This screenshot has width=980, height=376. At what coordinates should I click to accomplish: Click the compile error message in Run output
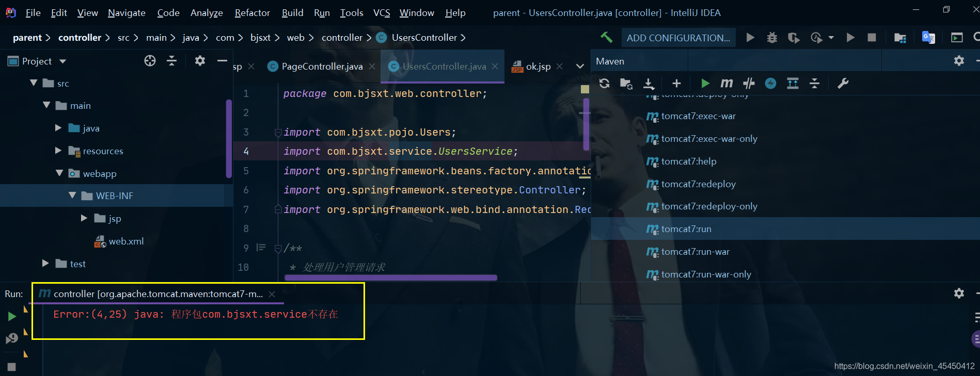pyautogui.click(x=196, y=314)
